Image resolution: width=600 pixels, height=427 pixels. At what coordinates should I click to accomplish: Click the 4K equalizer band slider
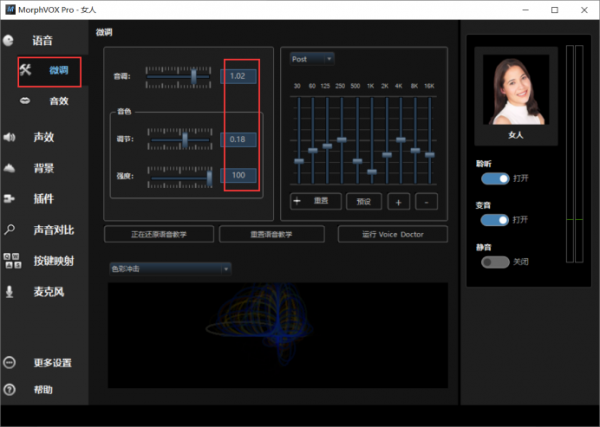tap(401, 140)
